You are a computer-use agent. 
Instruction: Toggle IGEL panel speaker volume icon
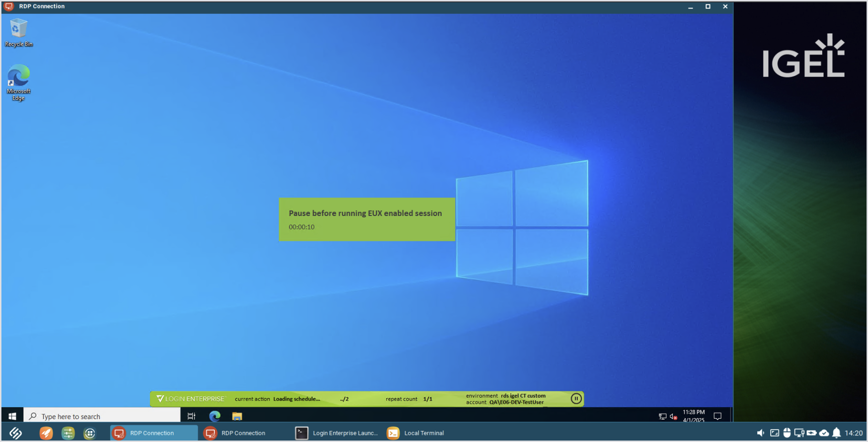click(761, 433)
